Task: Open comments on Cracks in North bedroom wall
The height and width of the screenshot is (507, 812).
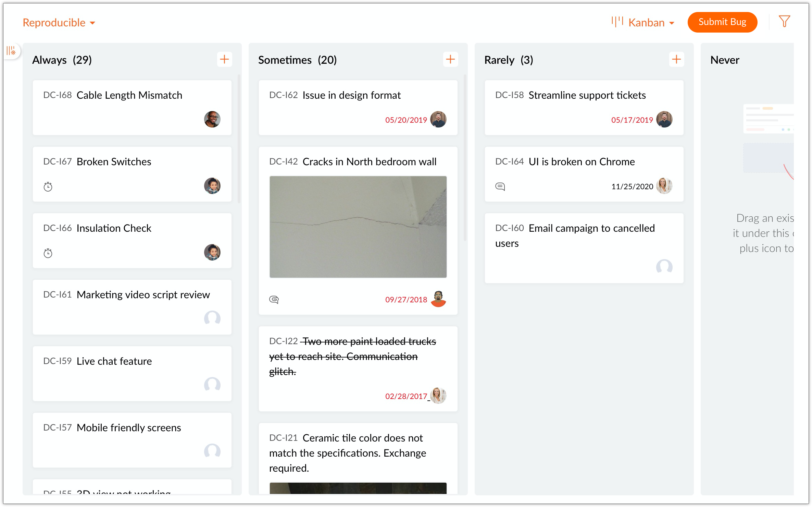Action: [274, 300]
